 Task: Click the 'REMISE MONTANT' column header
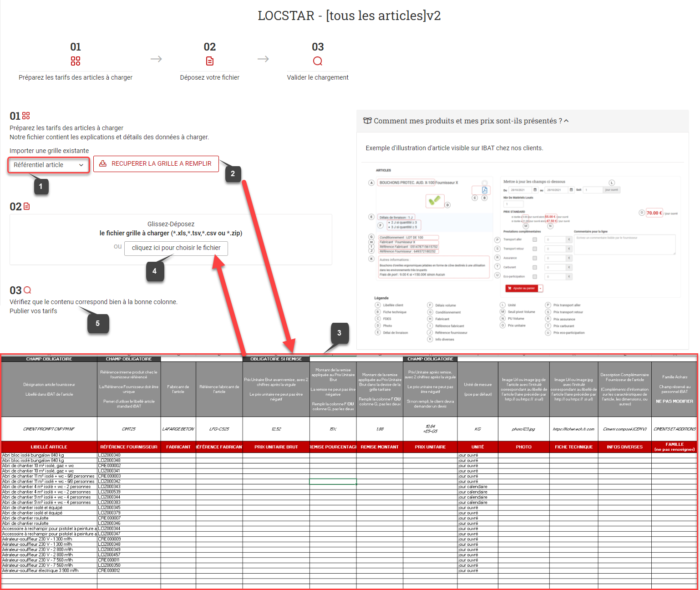click(380, 447)
